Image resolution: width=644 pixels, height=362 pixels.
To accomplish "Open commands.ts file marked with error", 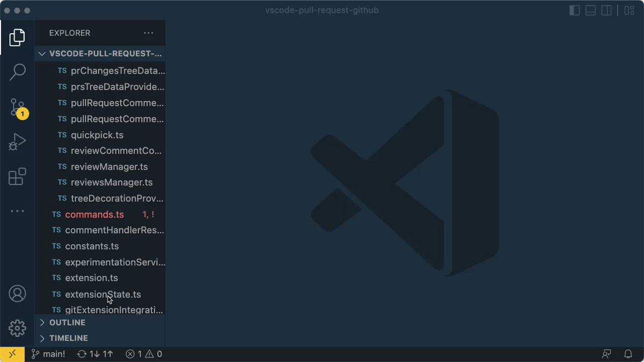I will tap(100, 215).
